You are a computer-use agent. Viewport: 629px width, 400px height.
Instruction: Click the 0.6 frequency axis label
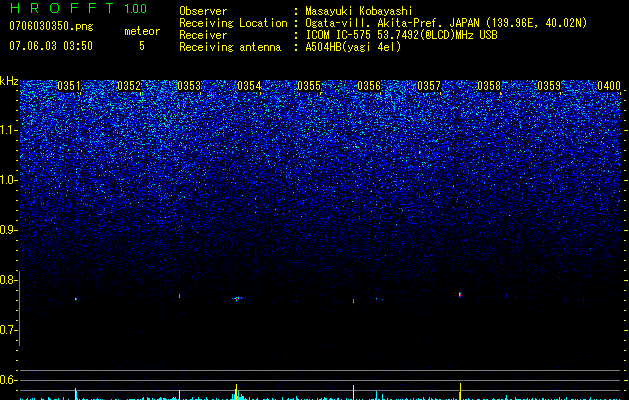pyautogui.click(x=9, y=380)
